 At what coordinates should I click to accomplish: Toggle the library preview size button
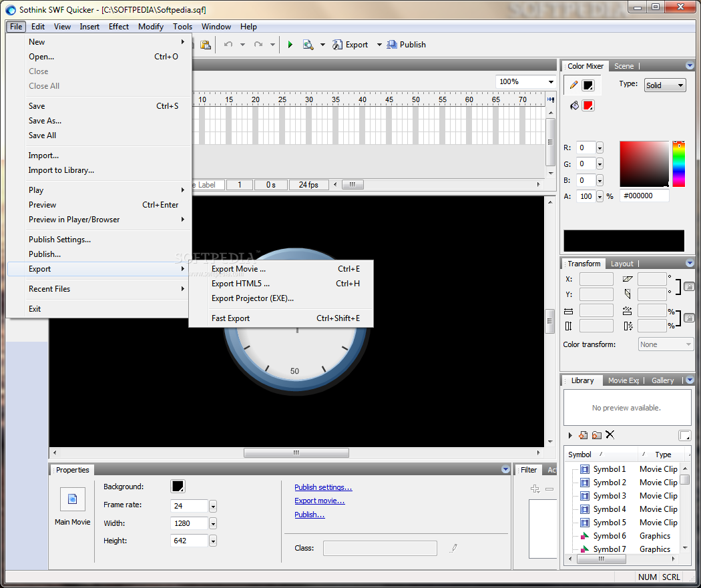click(x=684, y=435)
